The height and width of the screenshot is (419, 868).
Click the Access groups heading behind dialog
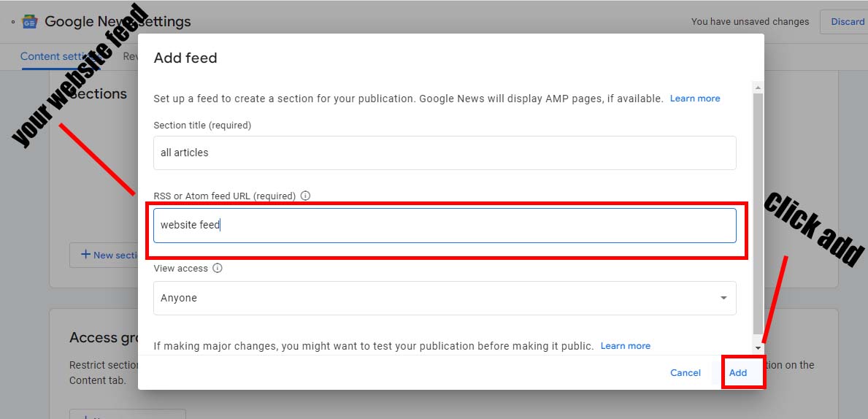pyautogui.click(x=104, y=338)
